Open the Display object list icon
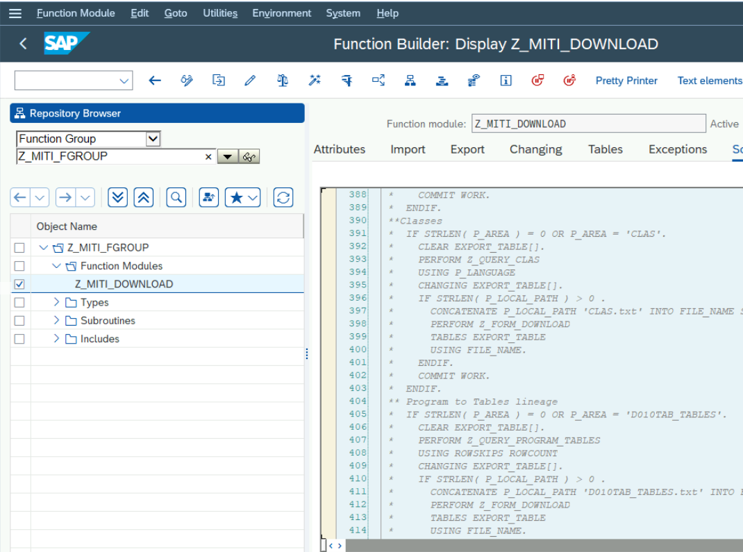 410,81
